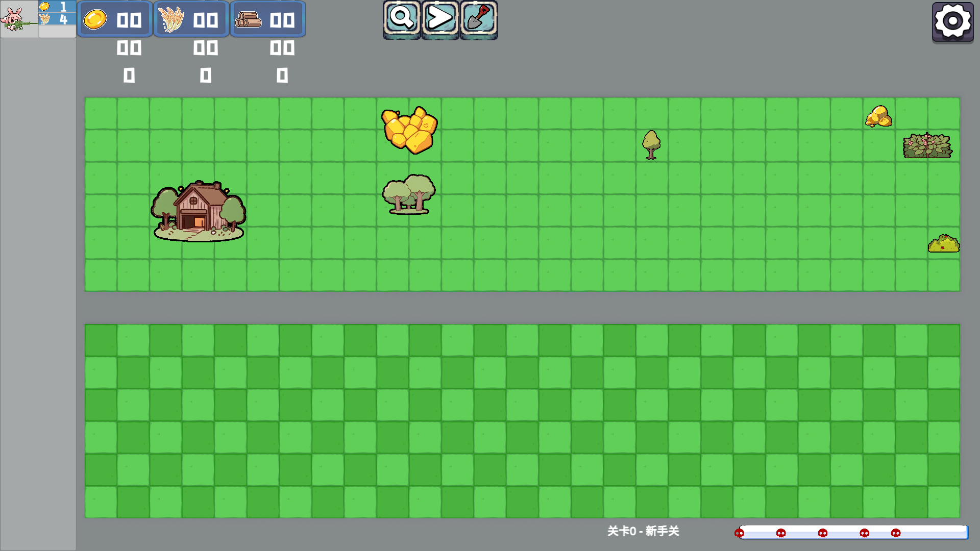Click the small gold nugget pile
Viewport: 980px width, 551px height.
coord(878,117)
